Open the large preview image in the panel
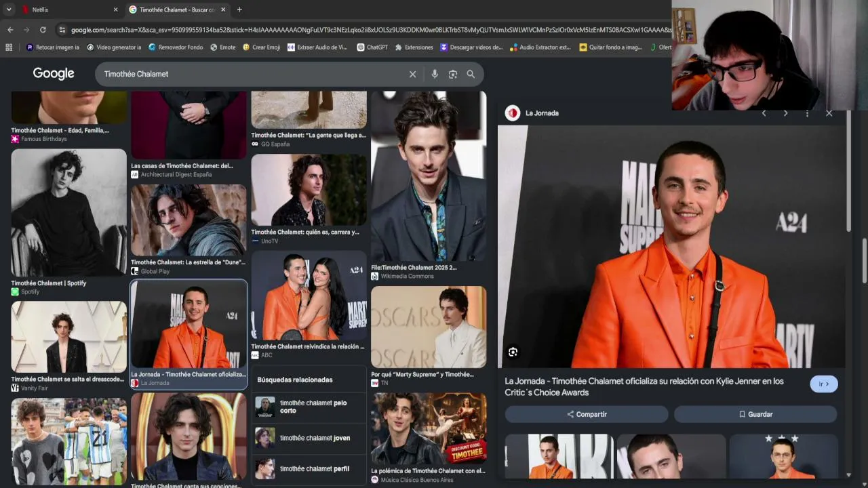Viewport: 868px width, 488px height. coord(671,247)
